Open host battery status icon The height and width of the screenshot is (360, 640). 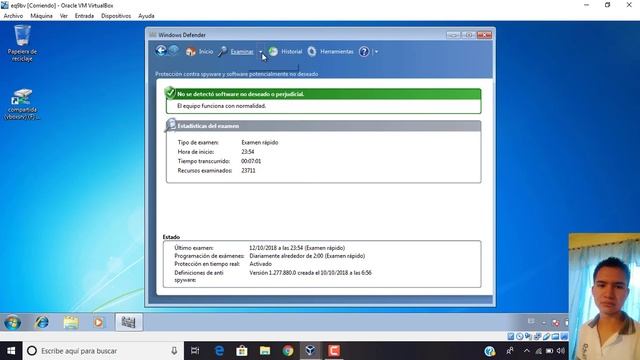(x=549, y=351)
